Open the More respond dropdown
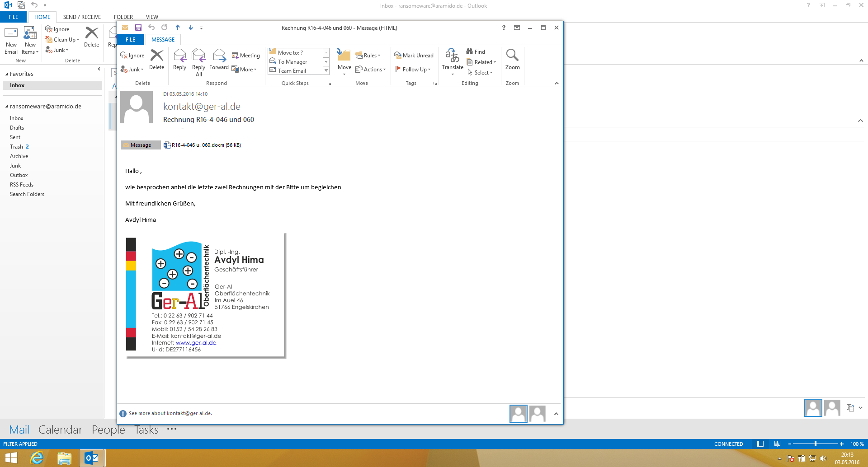 [x=244, y=70]
